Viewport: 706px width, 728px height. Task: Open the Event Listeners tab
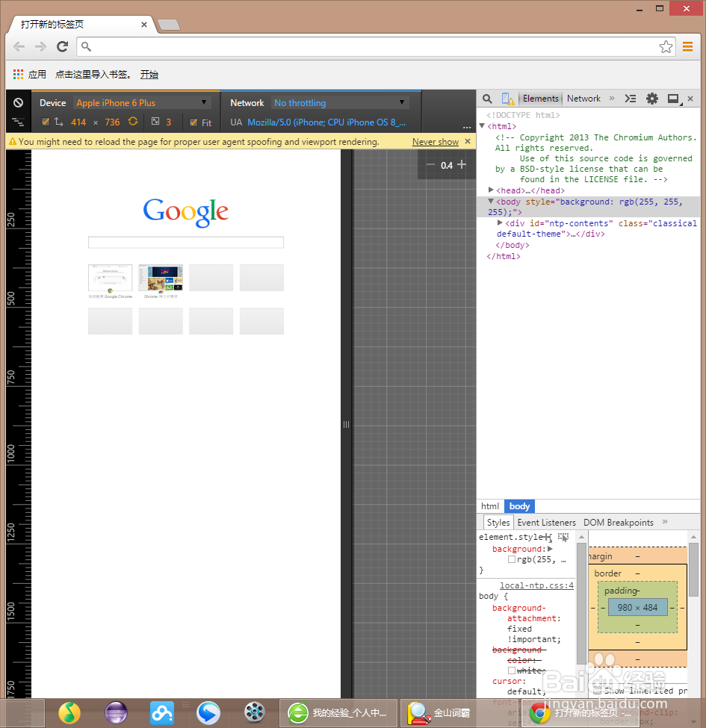point(546,523)
